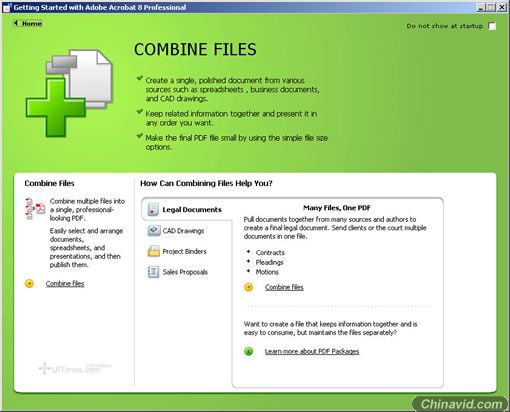Image resolution: width=510 pixels, height=412 pixels.
Task: Click the Legal Documents icon
Action: click(x=153, y=209)
